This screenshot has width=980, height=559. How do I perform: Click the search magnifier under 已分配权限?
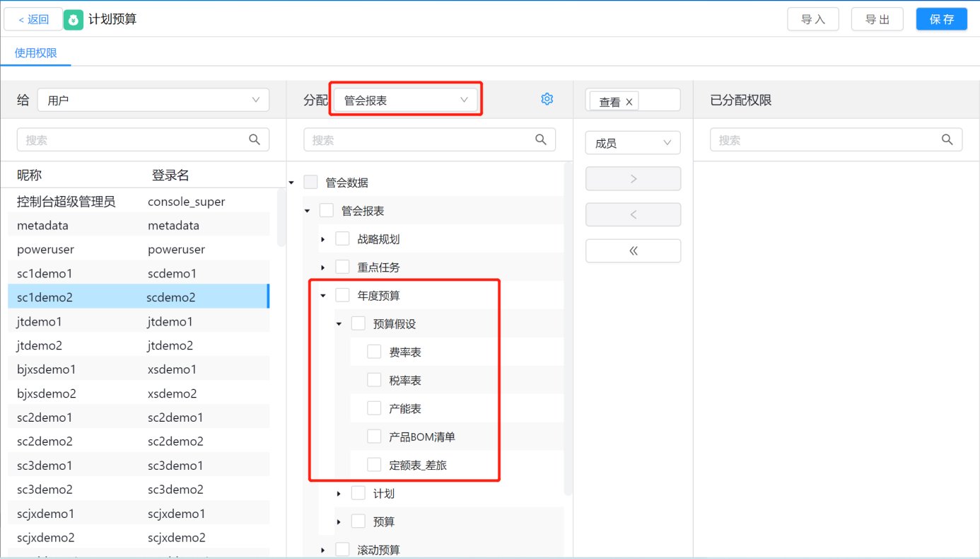tap(947, 140)
